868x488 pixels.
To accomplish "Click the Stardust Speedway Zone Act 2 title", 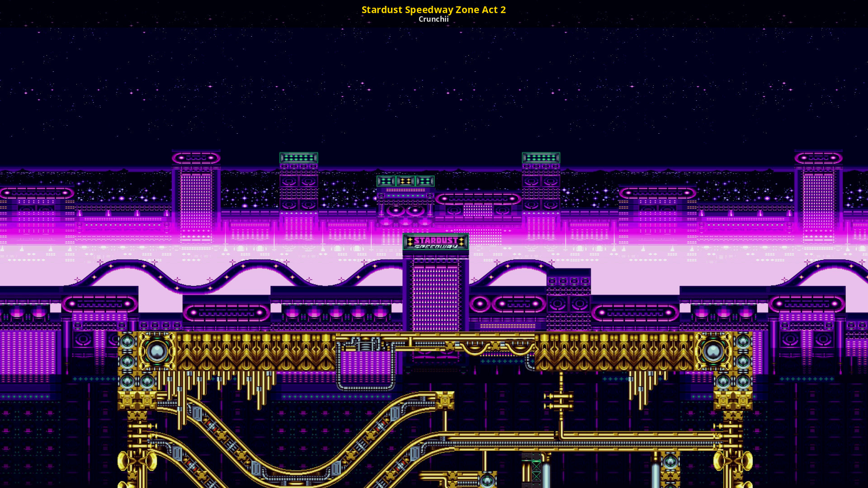I will tap(434, 9).
